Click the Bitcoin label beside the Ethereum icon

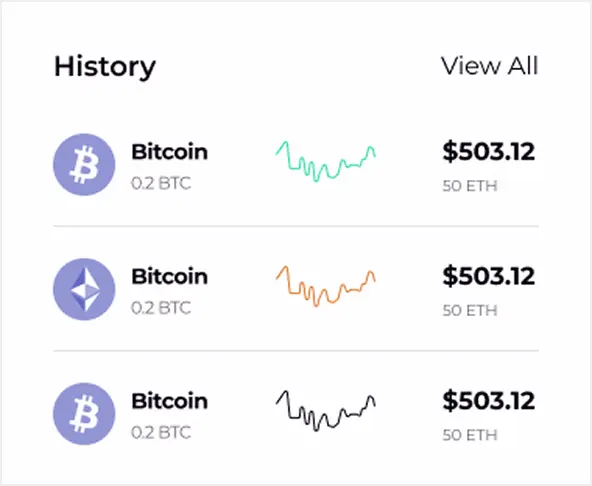(170, 276)
